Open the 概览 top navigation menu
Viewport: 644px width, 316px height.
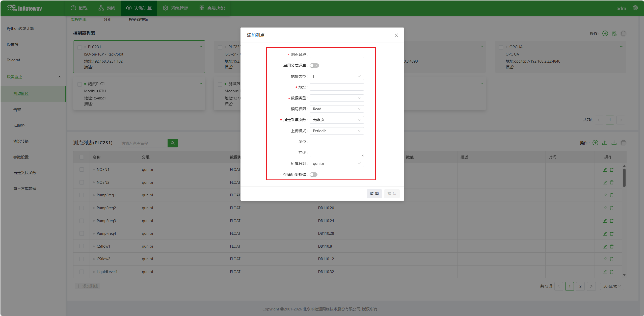(x=79, y=8)
